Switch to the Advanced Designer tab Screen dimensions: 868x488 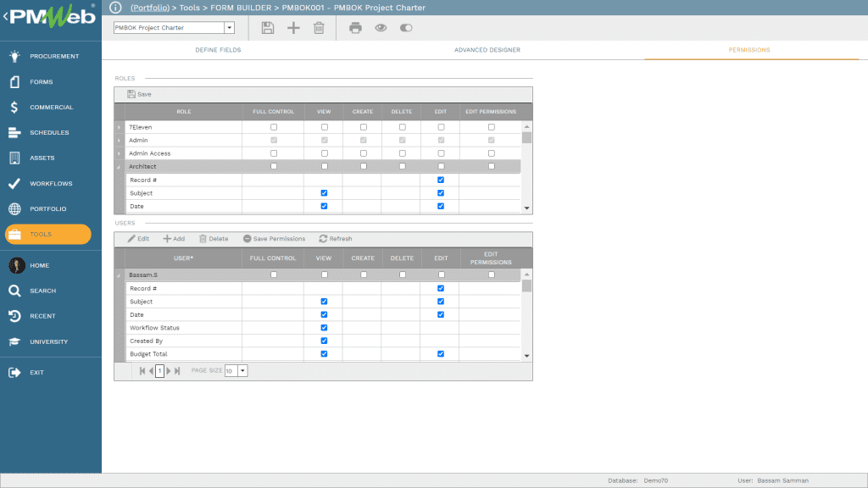(x=487, y=50)
